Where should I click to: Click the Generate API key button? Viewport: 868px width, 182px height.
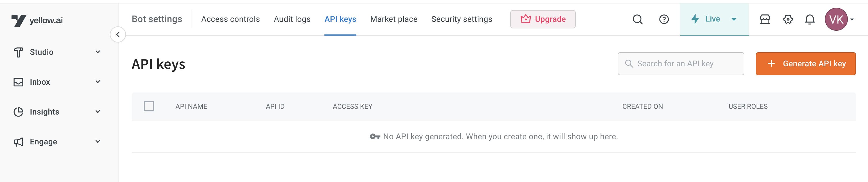805,63
